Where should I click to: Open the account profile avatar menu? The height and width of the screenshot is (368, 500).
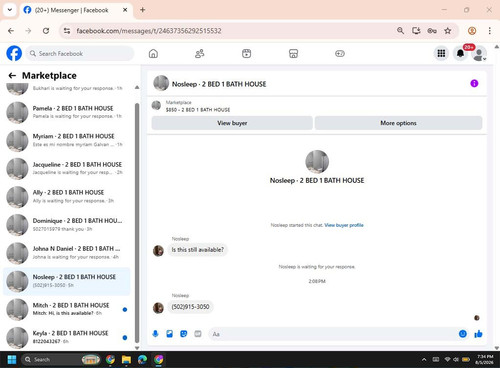click(x=479, y=54)
